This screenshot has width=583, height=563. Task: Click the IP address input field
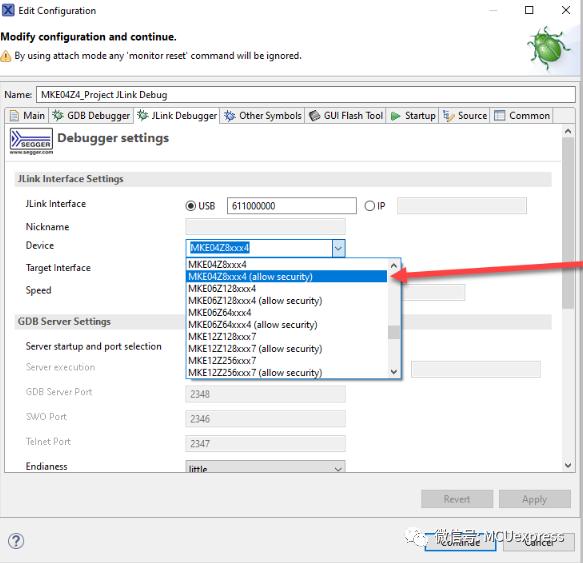[x=462, y=206]
